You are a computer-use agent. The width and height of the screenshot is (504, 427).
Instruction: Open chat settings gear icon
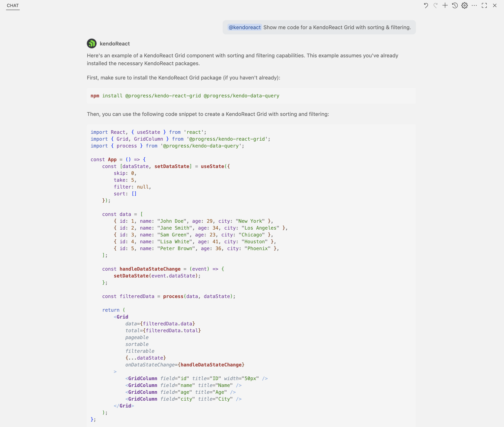coord(464,6)
